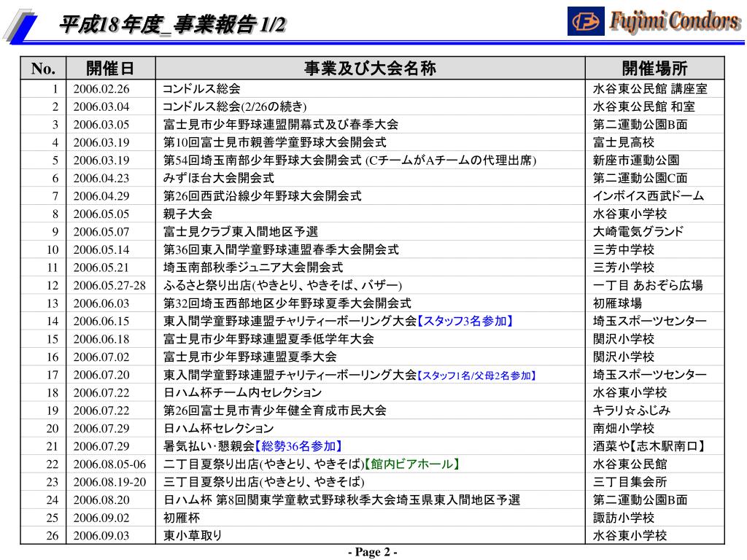Click venue 第二運動公園C面
Viewport: 747px width, 560px height.
tap(640, 178)
